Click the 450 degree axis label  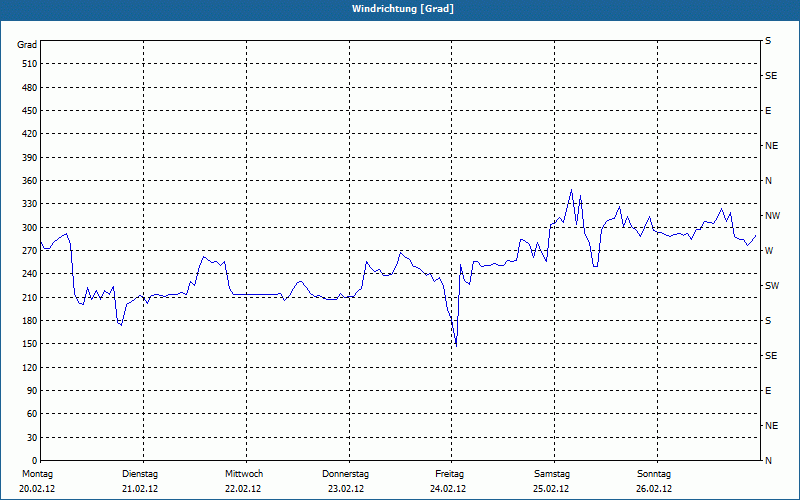coord(30,111)
